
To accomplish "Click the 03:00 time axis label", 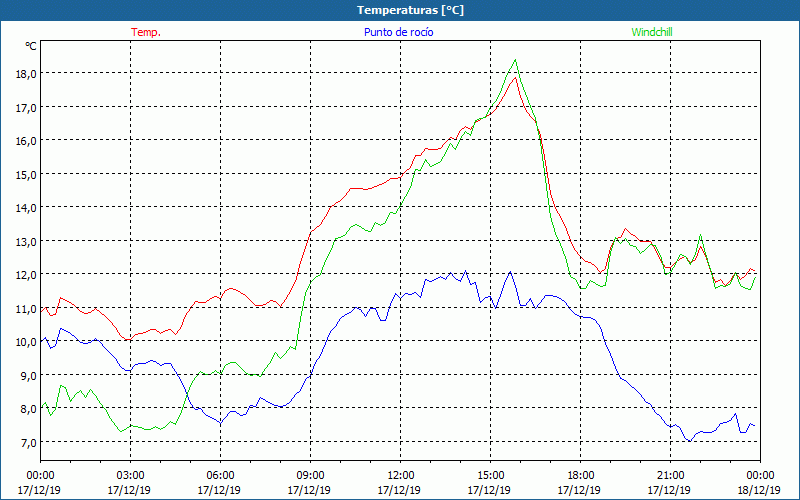I will pos(130,476).
